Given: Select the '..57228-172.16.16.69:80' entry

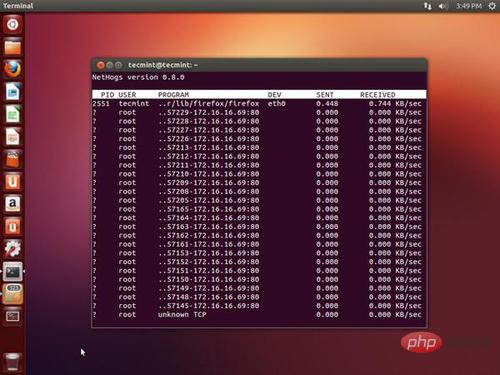Looking at the screenshot, I should point(209,121).
